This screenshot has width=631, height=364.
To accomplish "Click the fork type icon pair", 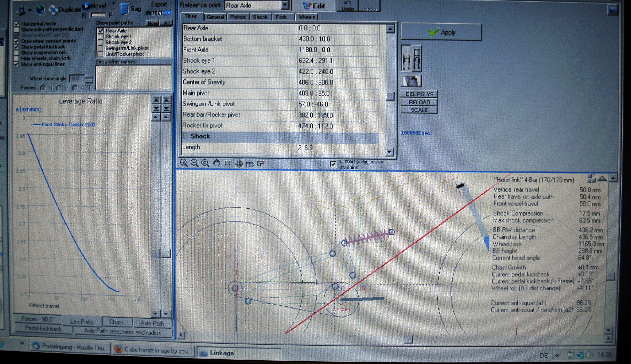I will click(412, 58).
